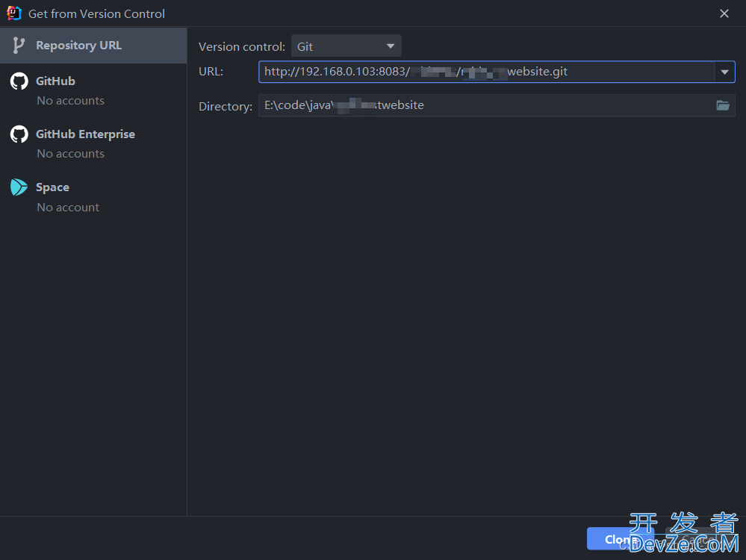
Task: Click the GitHub Enterprise Octocat icon
Action: point(19,134)
